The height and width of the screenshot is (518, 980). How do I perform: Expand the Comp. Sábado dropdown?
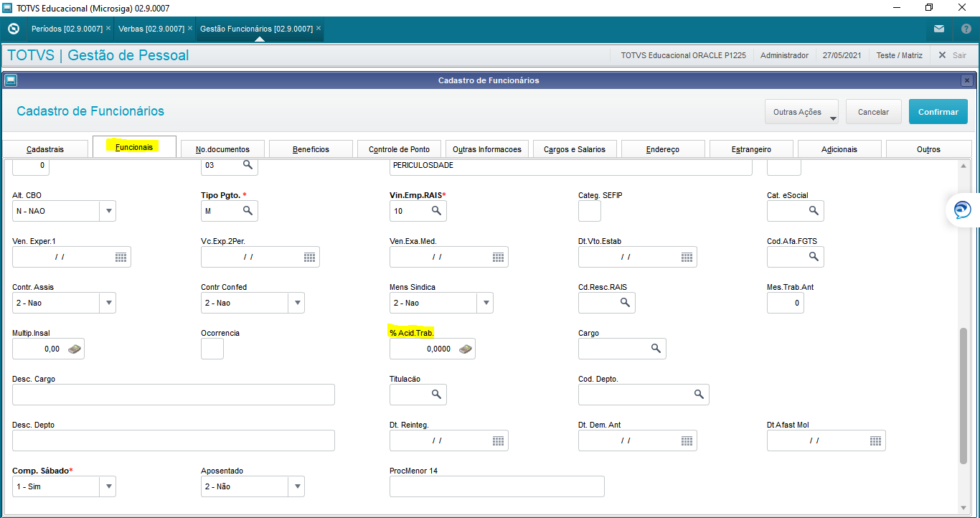click(108, 486)
